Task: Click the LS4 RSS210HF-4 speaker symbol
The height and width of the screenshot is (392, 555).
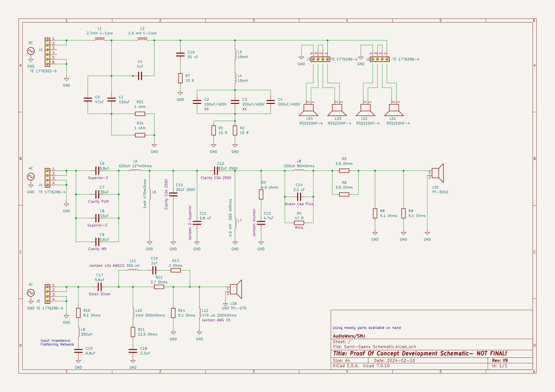Action: (x=309, y=110)
